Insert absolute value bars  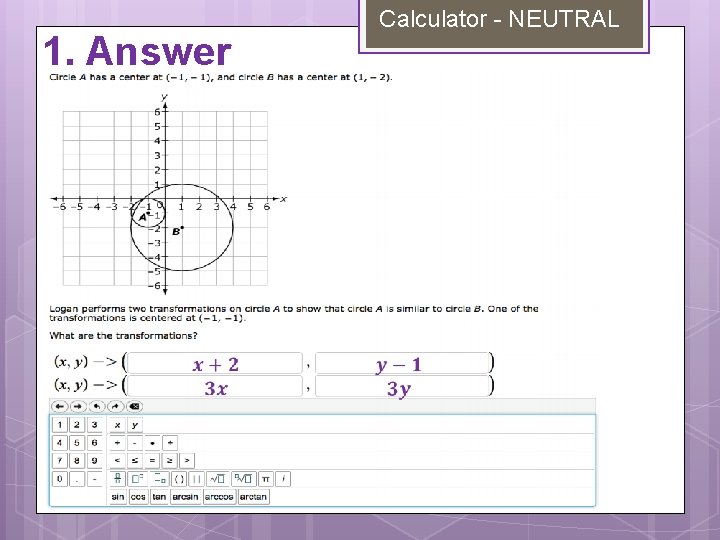[196, 479]
